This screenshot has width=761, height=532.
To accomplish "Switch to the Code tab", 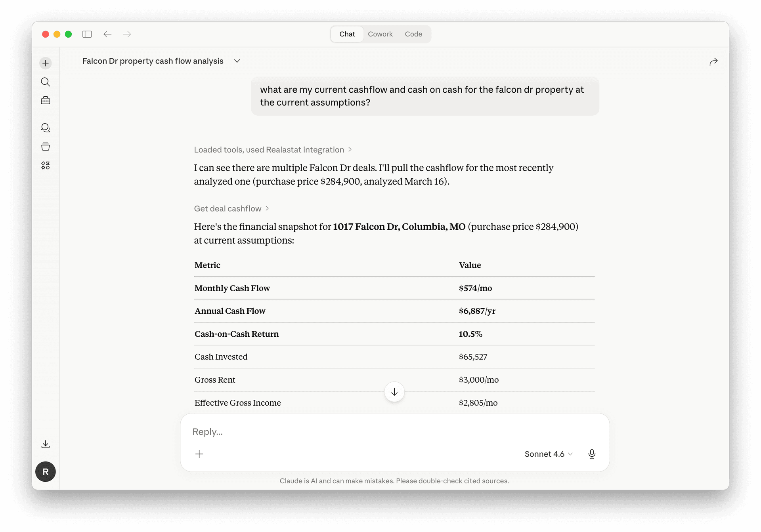I will (413, 34).
